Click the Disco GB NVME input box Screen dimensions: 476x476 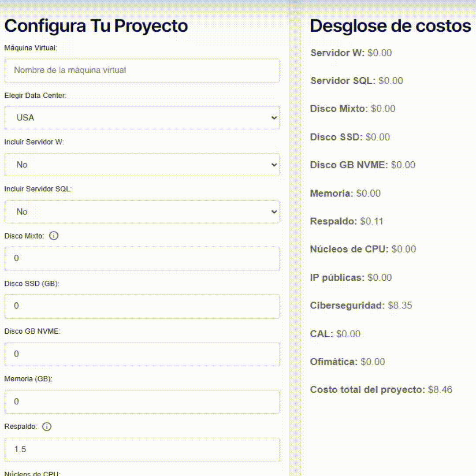[142, 354]
